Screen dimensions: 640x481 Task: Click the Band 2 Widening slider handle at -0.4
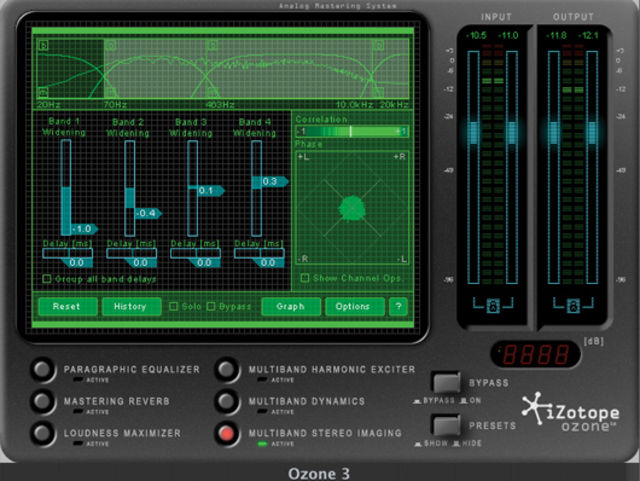(148, 213)
